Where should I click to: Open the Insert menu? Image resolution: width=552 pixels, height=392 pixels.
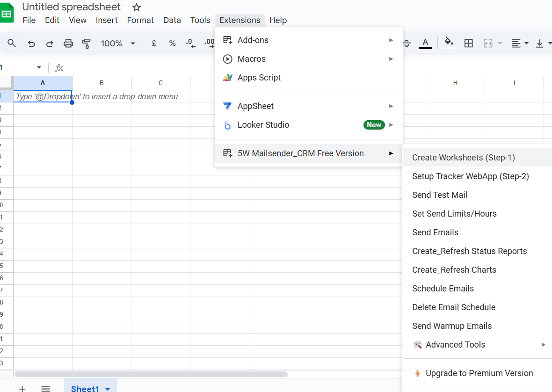pyautogui.click(x=107, y=20)
